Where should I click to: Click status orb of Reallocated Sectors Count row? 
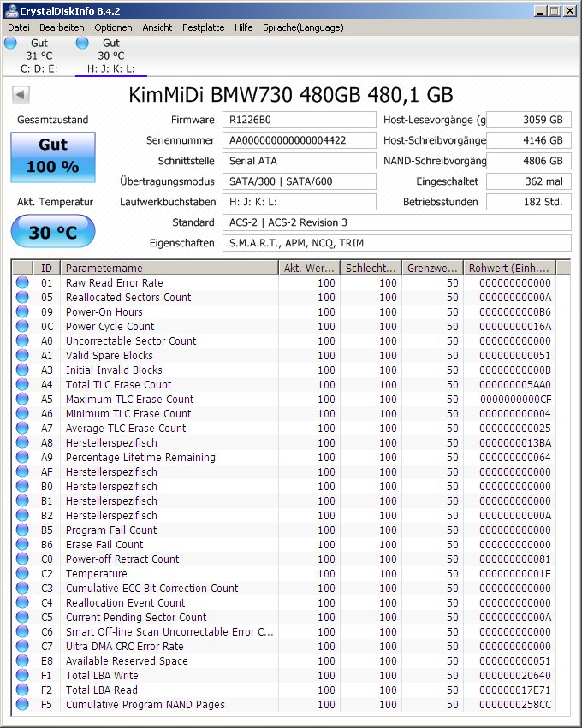tap(22, 297)
